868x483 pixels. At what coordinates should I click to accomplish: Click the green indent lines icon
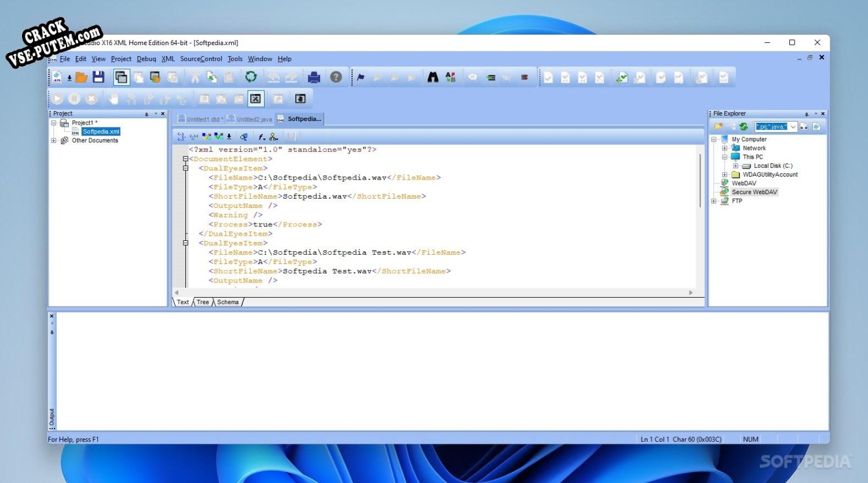(x=491, y=77)
